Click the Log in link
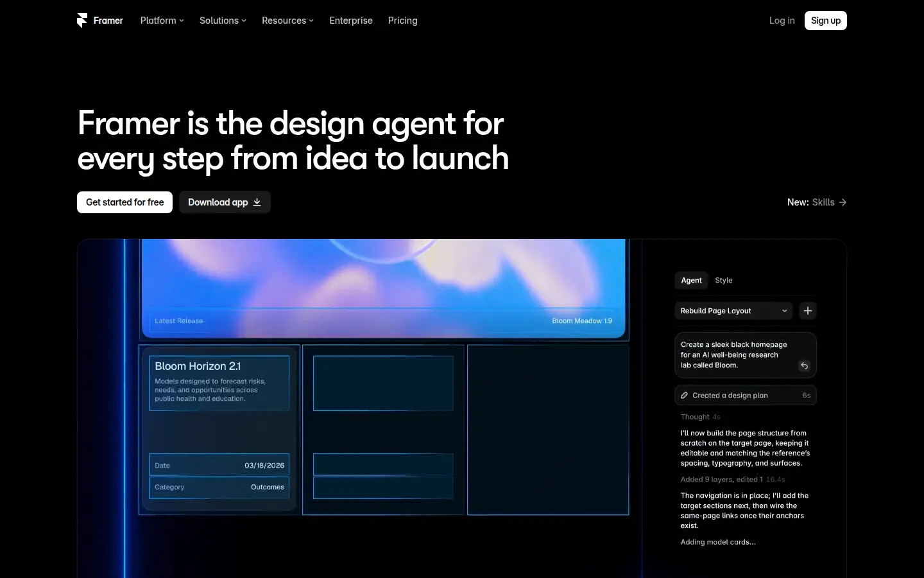This screenshot has width=924, height=578. coord(782,21)
